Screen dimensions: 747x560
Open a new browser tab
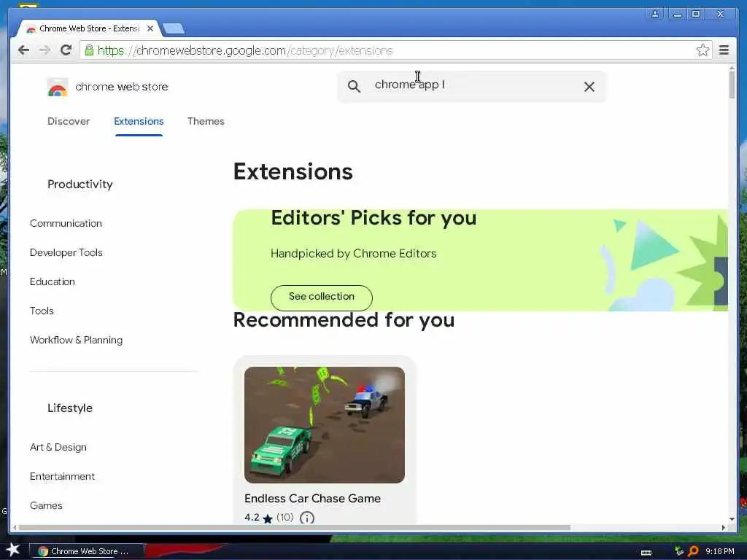(174, 28)
